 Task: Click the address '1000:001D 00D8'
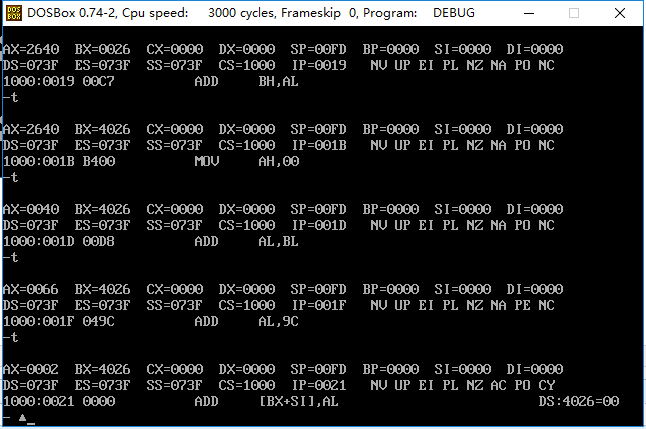point(59,241)
